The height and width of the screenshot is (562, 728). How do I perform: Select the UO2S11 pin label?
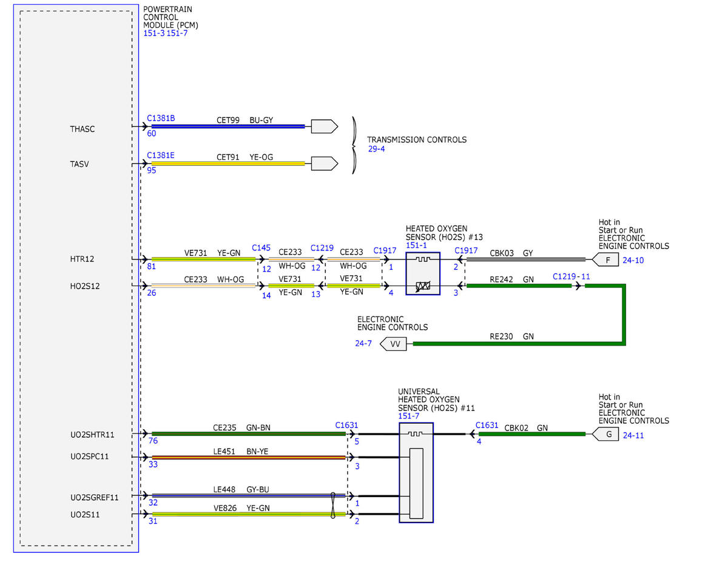85,514
